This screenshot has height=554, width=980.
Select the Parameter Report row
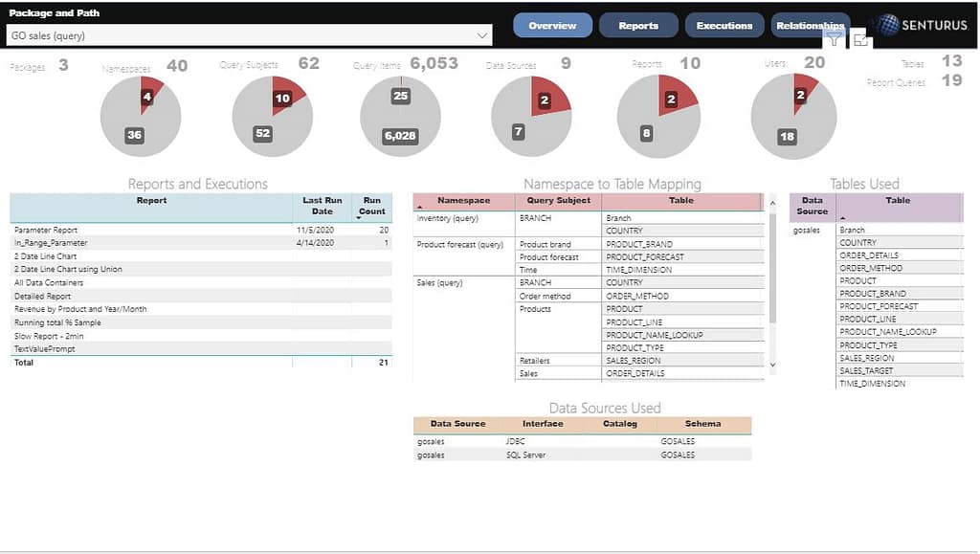[x=46, y=230]
